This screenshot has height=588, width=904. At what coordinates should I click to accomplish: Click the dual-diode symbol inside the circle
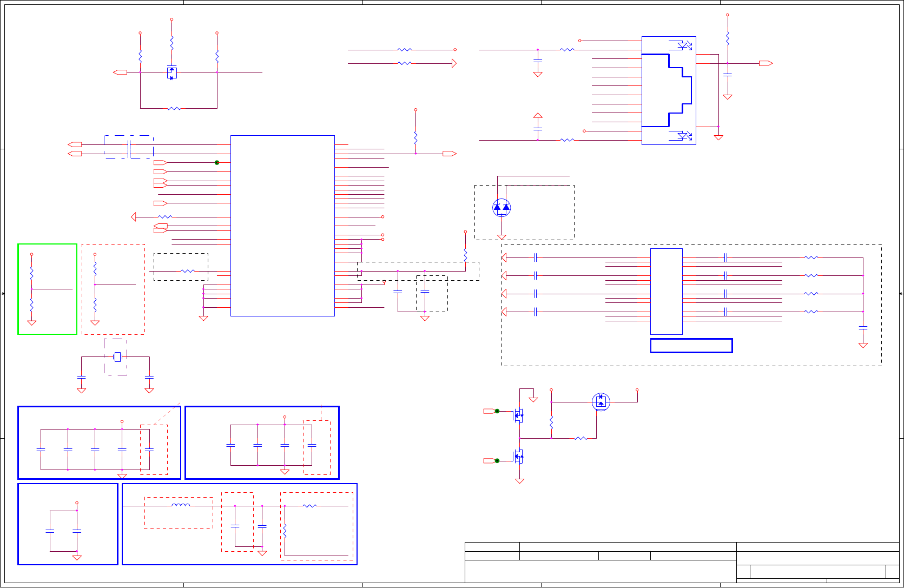click(502, 207)
